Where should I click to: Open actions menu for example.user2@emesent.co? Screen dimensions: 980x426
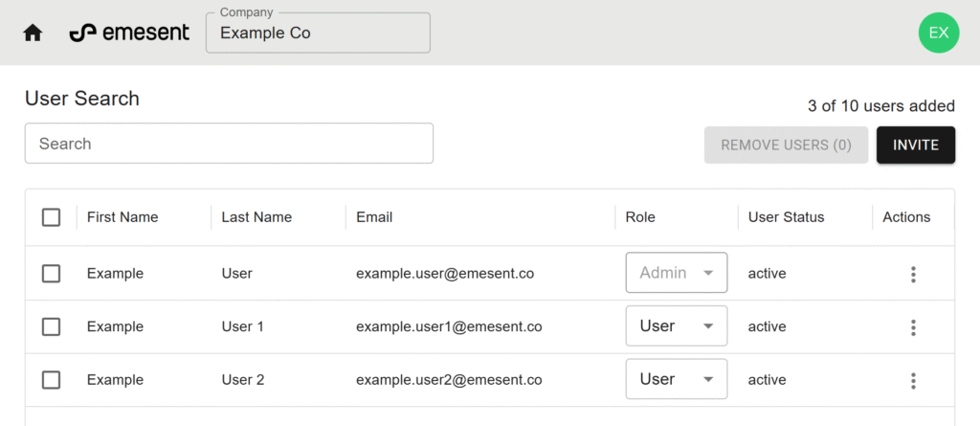(913, 380)
